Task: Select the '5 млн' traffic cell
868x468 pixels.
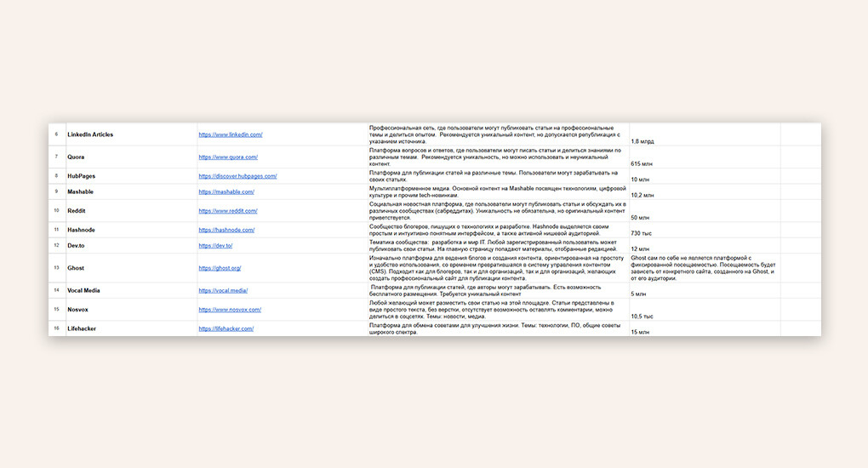Action: click(705, 290)
